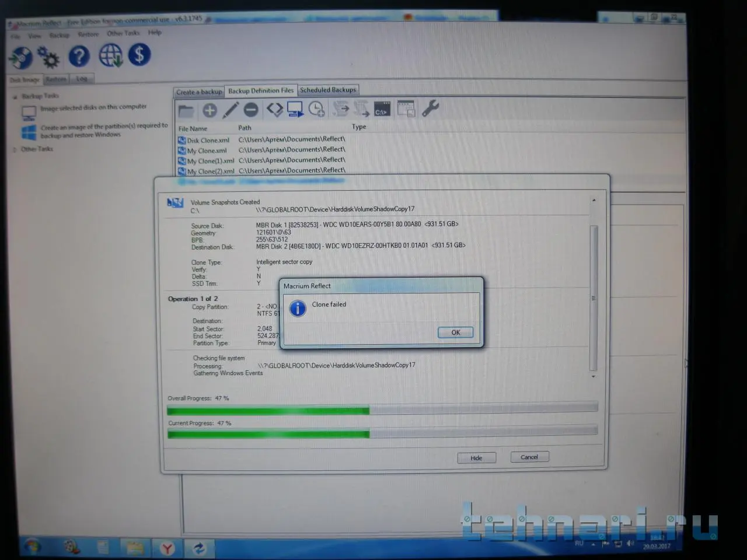The image size is (747, 560).
Task: Click the open folder icon in definitions toolbar
Action: tap(186, 110)
